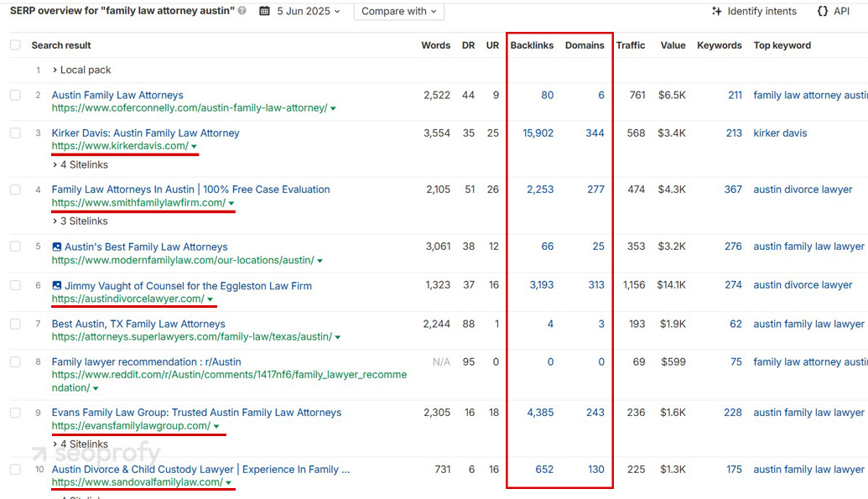The image size is (868, 499).
Task: Click the 211 keywords value for coferconnelly
Action: [x=735, y=96]
